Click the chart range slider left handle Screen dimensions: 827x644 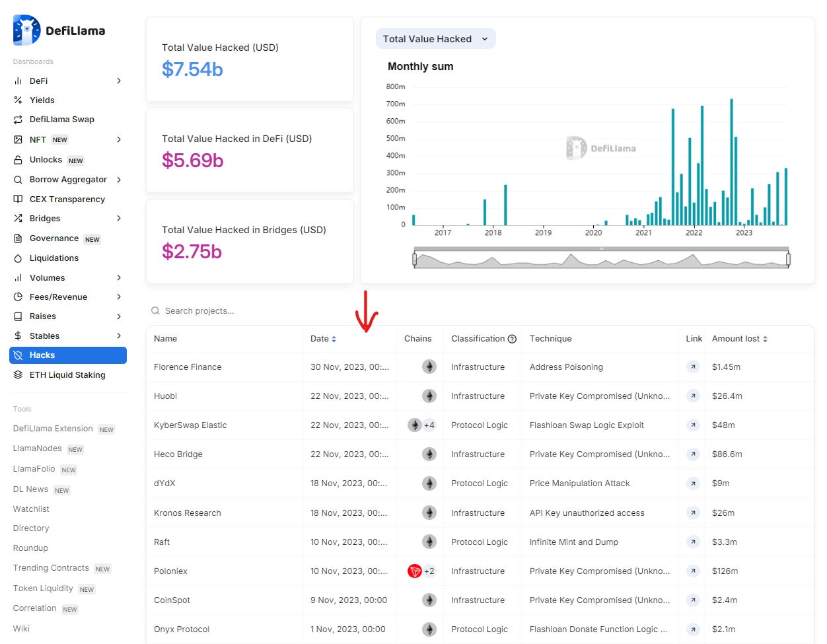tap(415, 260)
